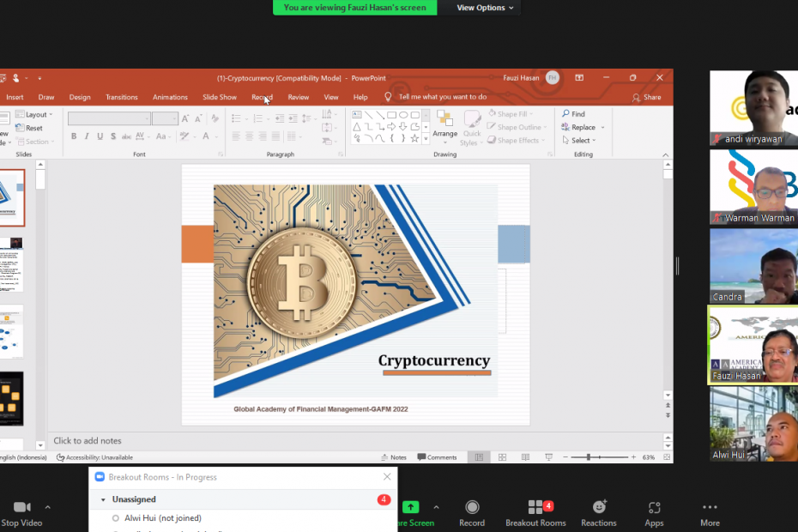Screen dimensions: 798x532
Task: Select the Alwi Hui radio button
Action: (116, 518)
